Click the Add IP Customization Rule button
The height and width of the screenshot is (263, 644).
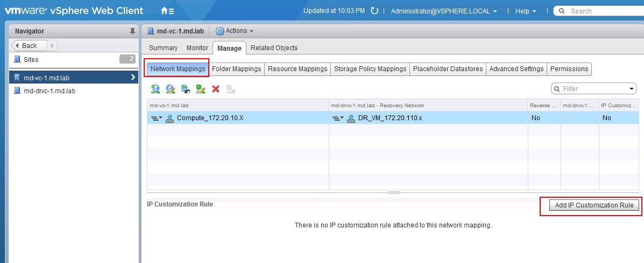594,205
